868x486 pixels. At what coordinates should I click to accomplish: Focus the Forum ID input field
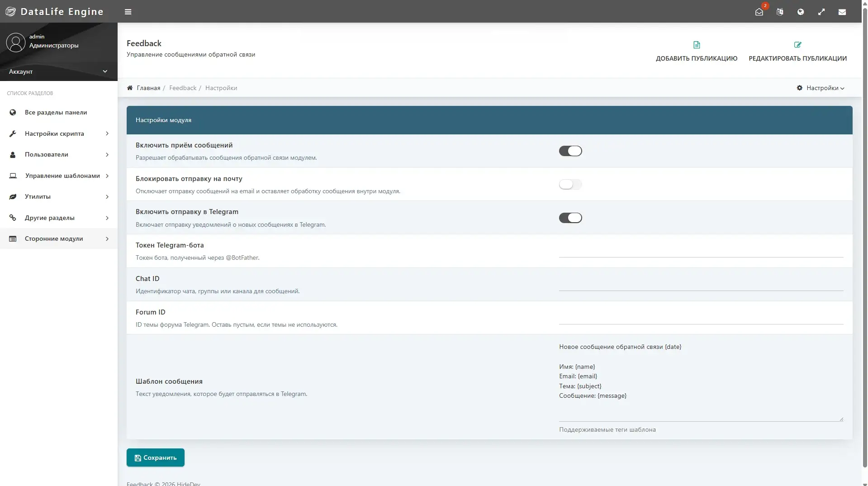point(701,317)
